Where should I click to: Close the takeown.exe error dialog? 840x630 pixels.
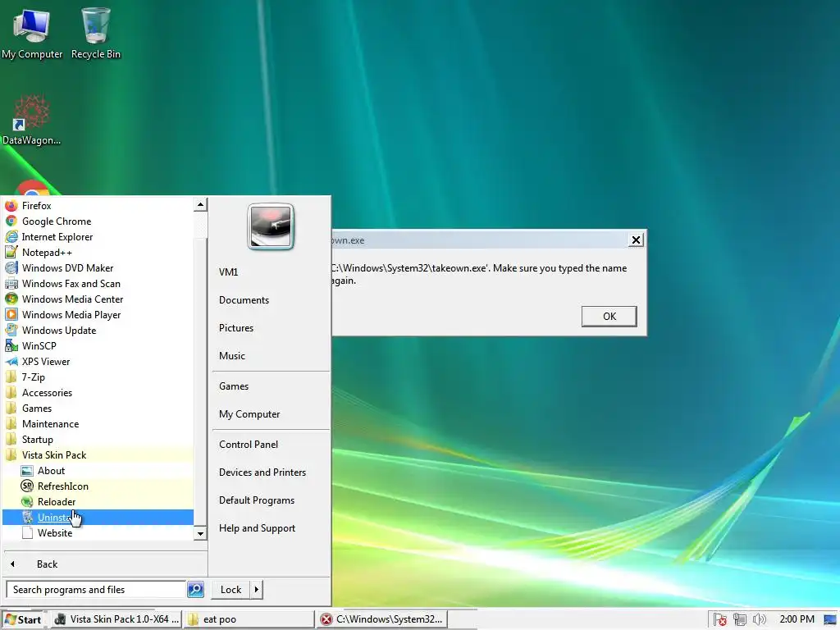(636, 240)
